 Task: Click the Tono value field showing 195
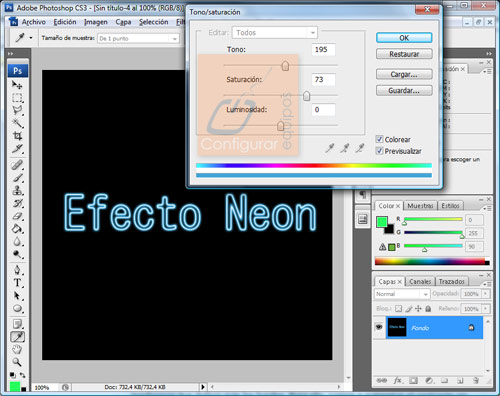point(323,49)
